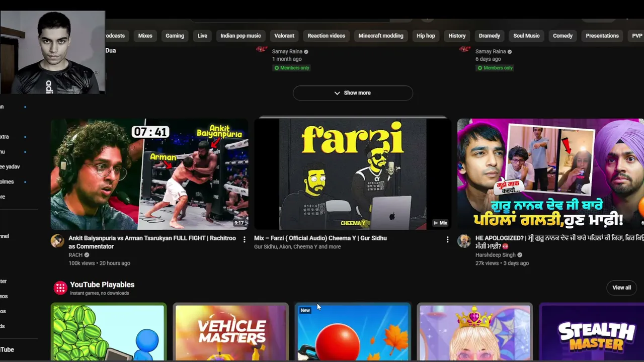Click 'Instant games, no downloads' subtitle
Screen dimensions: 644x362
[100, 293]
